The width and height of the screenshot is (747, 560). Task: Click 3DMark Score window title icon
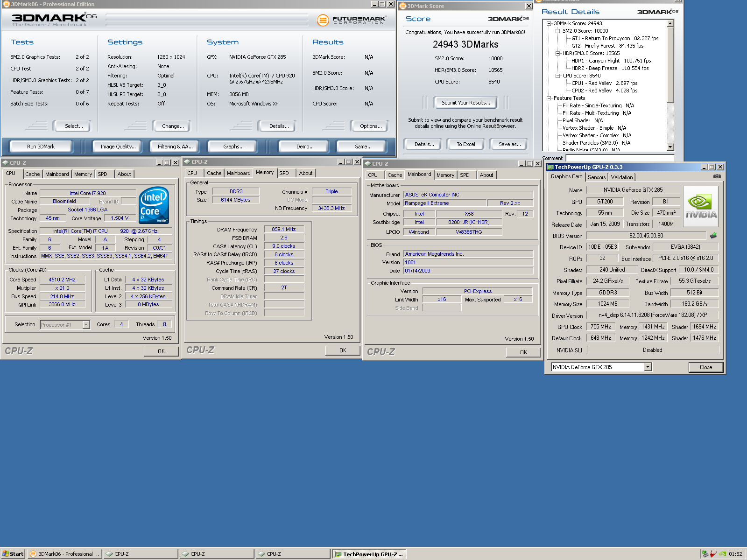403,6
